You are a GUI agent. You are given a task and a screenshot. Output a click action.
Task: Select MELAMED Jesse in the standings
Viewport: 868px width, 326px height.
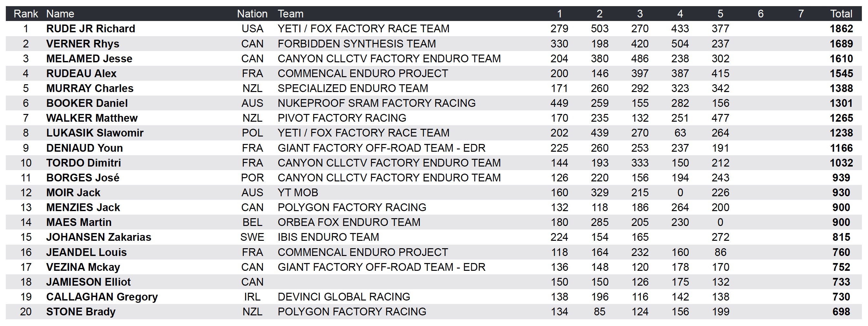[x=89, y=59]
